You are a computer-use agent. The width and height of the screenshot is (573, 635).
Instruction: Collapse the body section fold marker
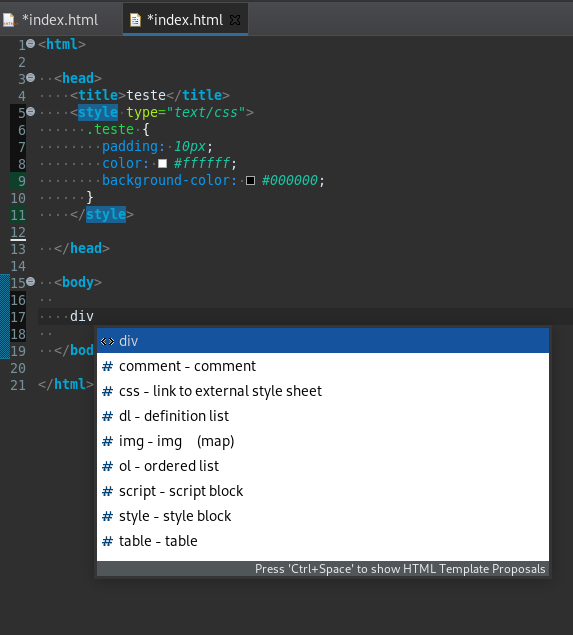click(x=31, y=281)
